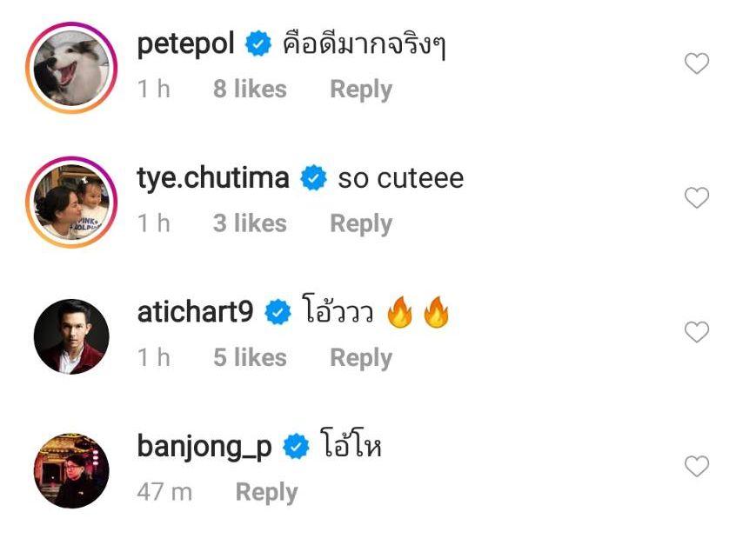The width and height of the screenshot is (756, 545).
Task: Open the petepol username link
Action: tap(185, 43)
